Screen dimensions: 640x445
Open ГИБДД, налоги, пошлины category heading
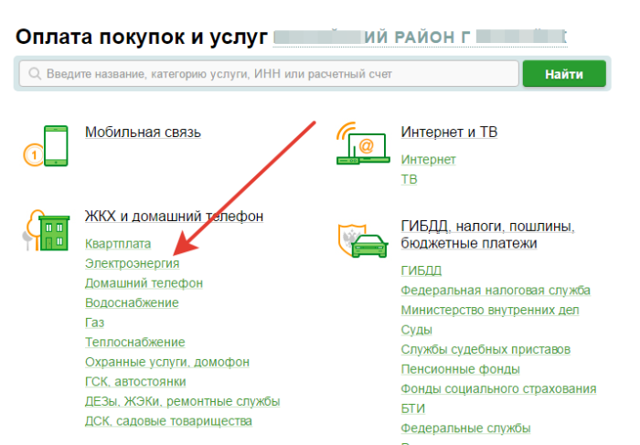[488, 234]
